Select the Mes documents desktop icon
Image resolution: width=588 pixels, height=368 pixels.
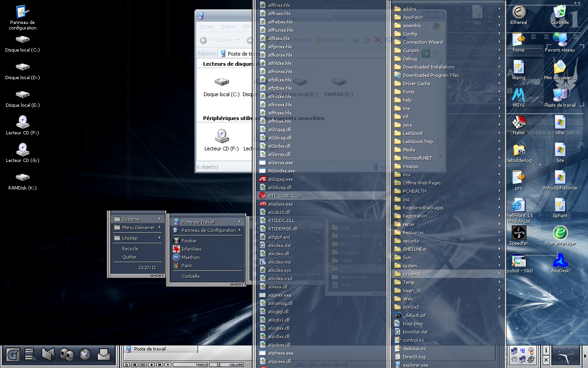[x=560, y=70]
